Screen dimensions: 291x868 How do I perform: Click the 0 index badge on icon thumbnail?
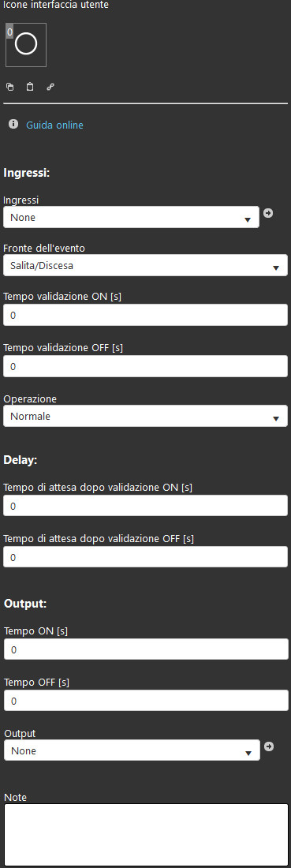[9, 32]
